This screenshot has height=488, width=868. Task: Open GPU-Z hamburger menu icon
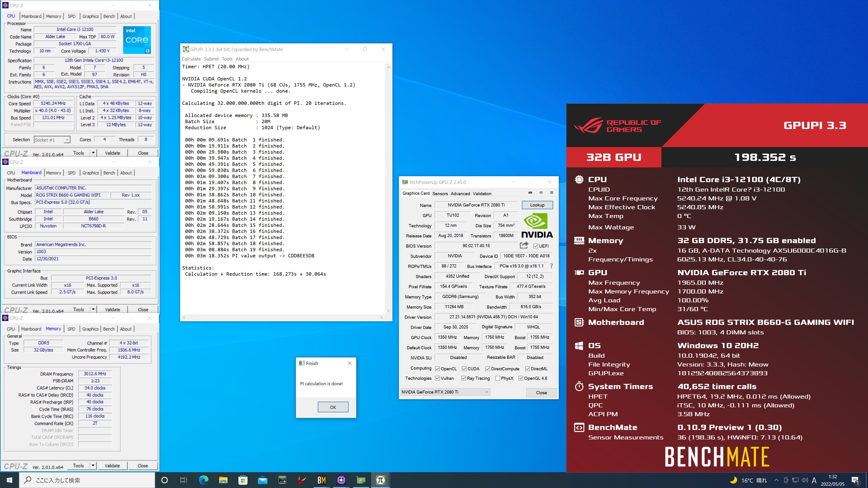pyautogui.click(x=552, y=193)
